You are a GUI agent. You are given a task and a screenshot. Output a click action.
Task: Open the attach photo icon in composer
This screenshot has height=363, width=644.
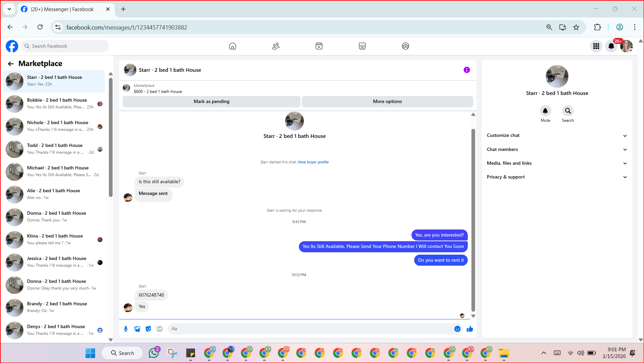click(x=137, y=329)
